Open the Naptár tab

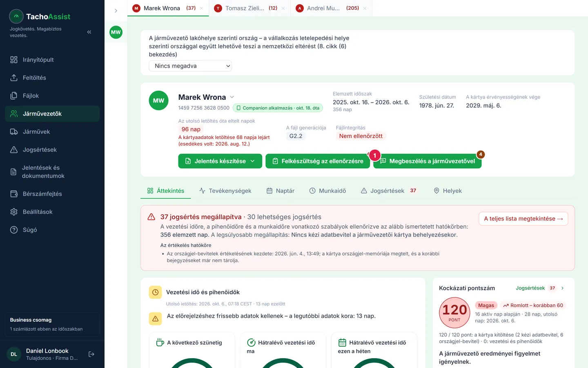[x=281, y=191]
